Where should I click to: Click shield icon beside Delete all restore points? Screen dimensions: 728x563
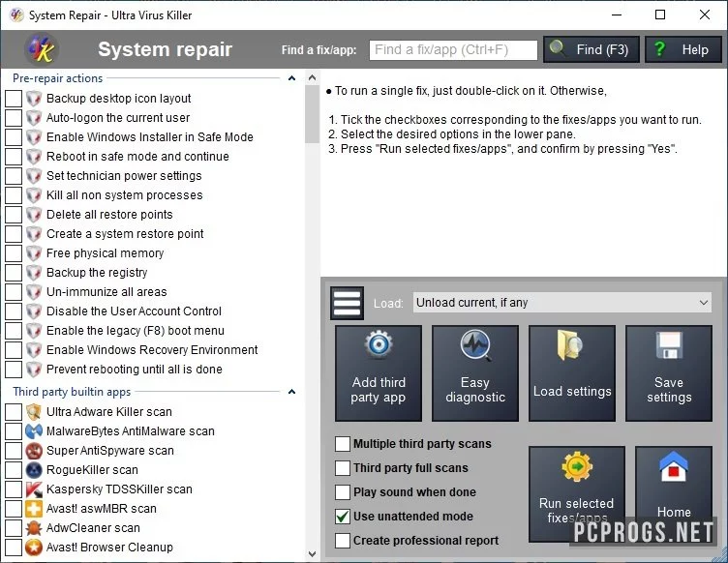(34, 214)
